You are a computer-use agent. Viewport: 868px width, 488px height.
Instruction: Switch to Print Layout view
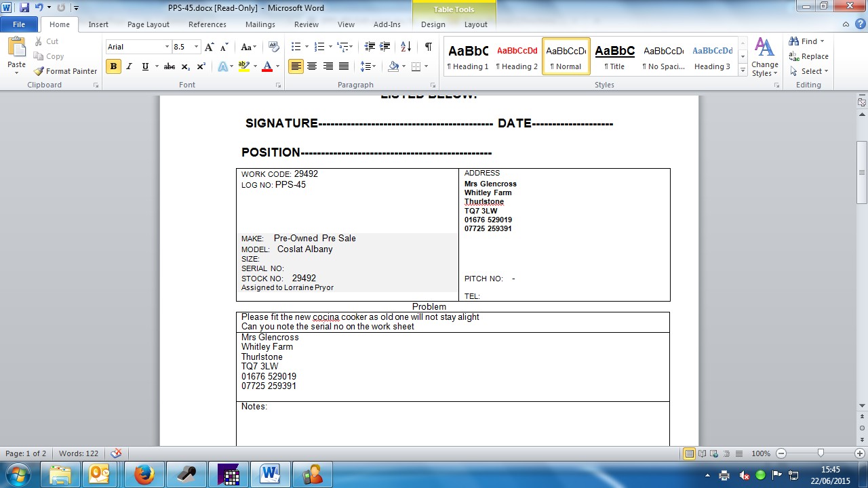tap(690, 453)
